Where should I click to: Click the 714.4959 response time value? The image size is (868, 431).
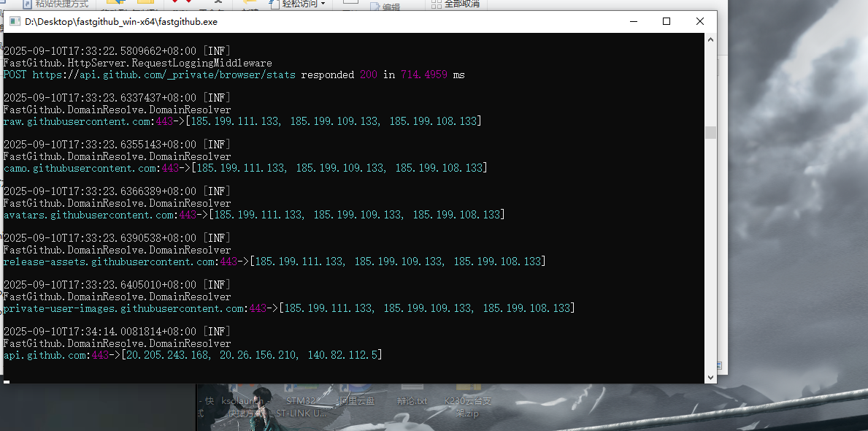click(x=424, y=75)
